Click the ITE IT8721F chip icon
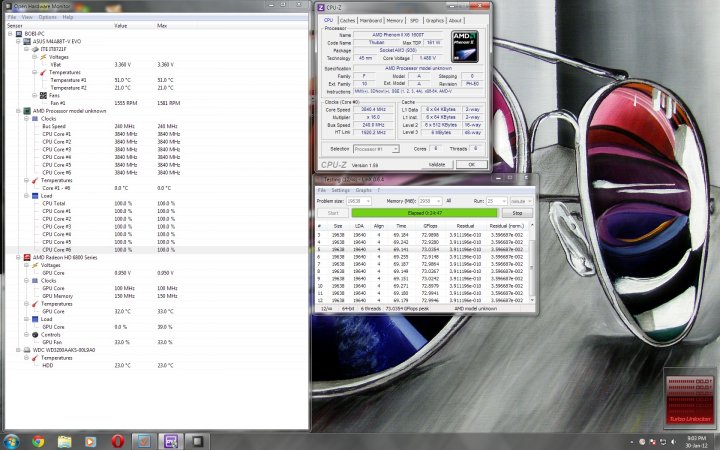This screenshot has height=450, width=720. pyautogui.click(x=35, y=49)
